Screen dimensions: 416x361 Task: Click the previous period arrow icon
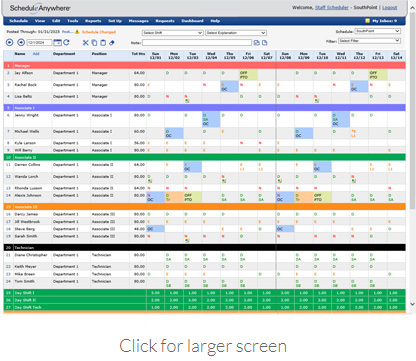click(10, 42)
